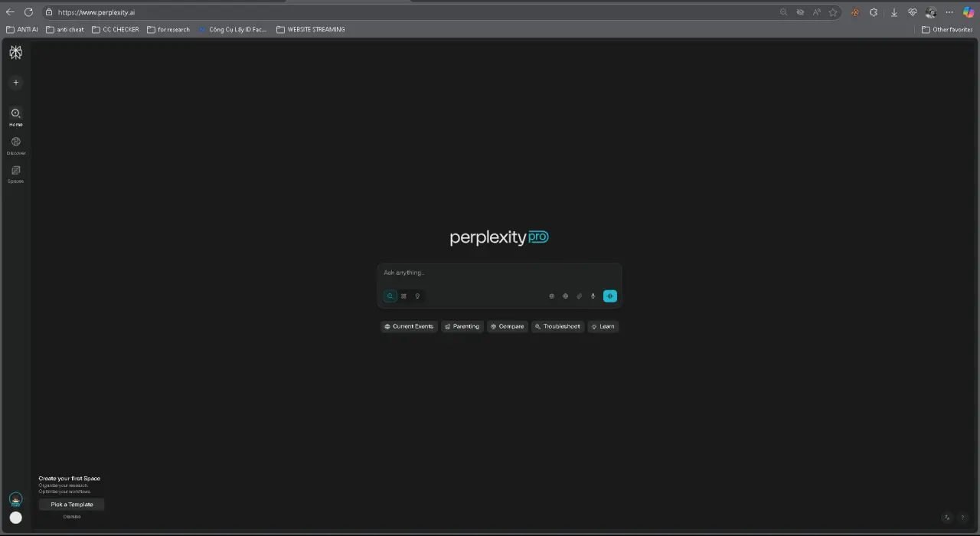Screen dimensions: 980x536
Task: Open the browser settings and more menu
Action: point(950,12)
